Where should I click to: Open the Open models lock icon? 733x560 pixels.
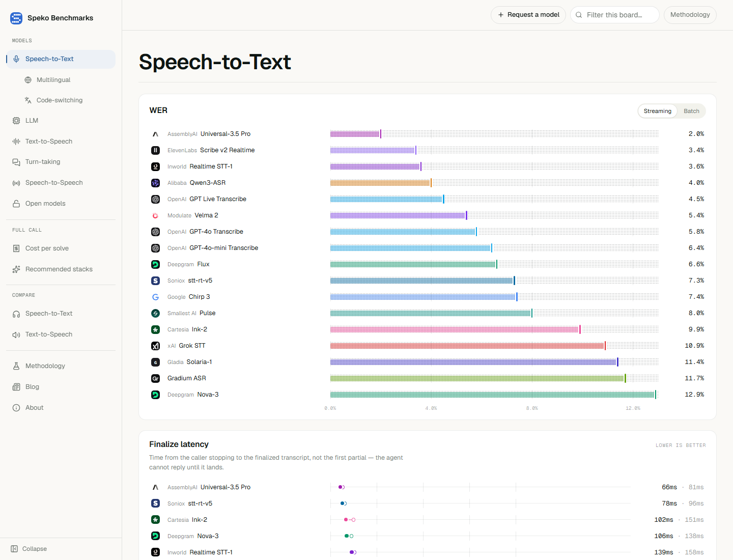(x=16, y=204)
